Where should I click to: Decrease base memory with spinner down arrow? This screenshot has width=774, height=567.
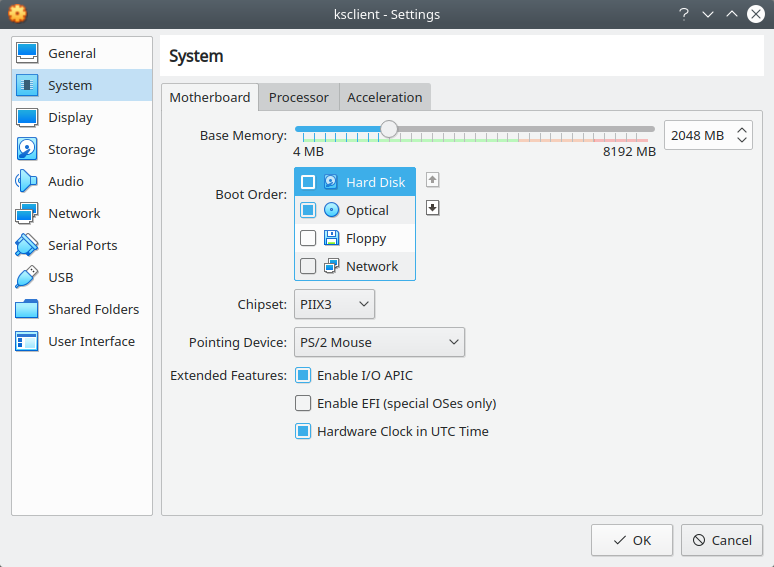tap(741, 140)
